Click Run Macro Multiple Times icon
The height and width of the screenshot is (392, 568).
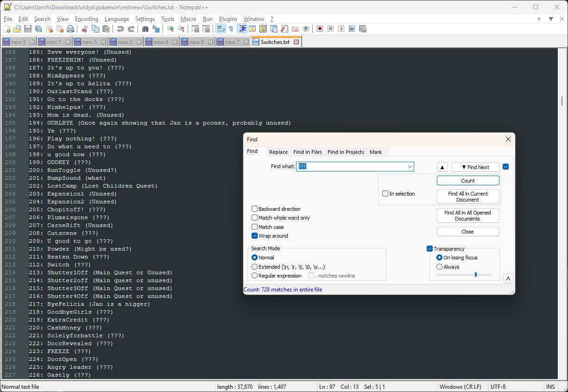(x=352, y=29)
